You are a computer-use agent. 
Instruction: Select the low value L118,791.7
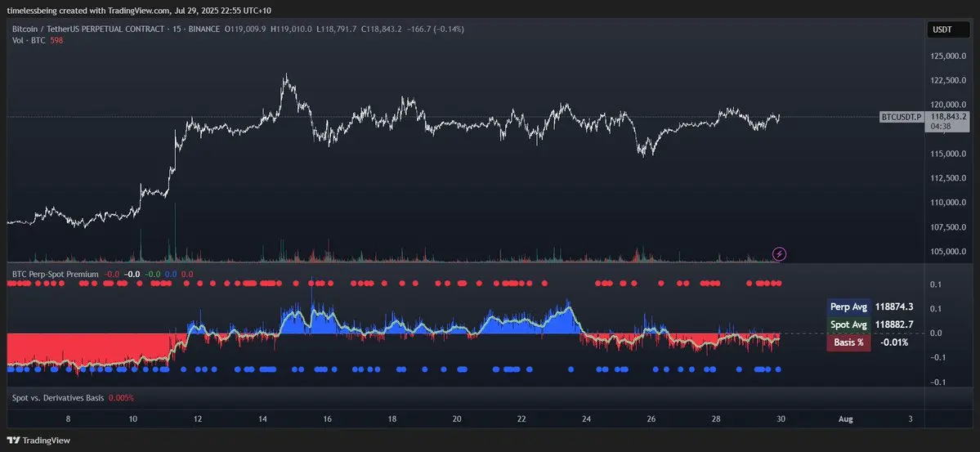(336, 29)
